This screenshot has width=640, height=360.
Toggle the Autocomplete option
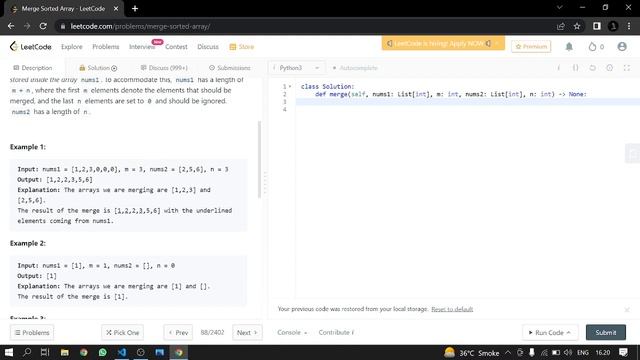click(355, 68)
